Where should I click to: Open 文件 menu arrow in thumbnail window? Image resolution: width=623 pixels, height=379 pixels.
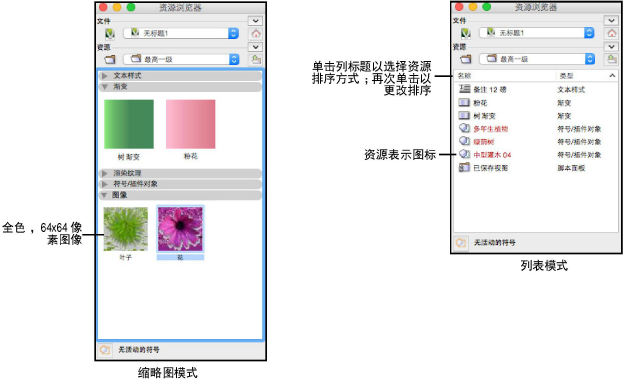(255, 21)
